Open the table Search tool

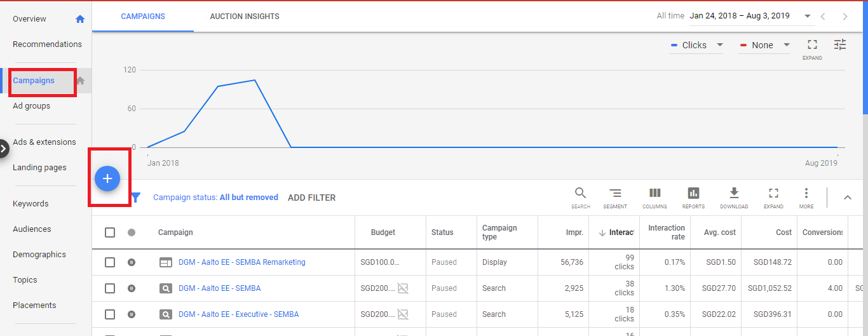pyautogui.click(x=580, y=198)
